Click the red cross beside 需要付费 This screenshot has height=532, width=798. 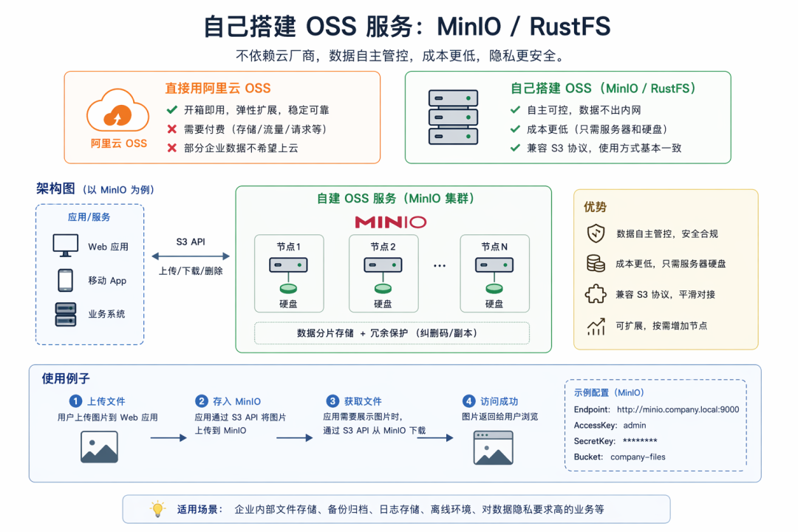pyautogui.click(x=172, y=129)
